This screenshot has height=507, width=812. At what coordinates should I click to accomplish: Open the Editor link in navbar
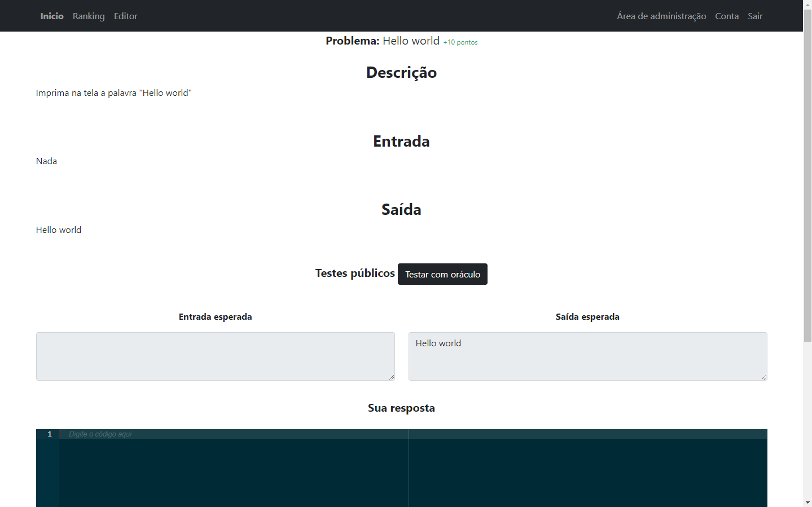126,16
